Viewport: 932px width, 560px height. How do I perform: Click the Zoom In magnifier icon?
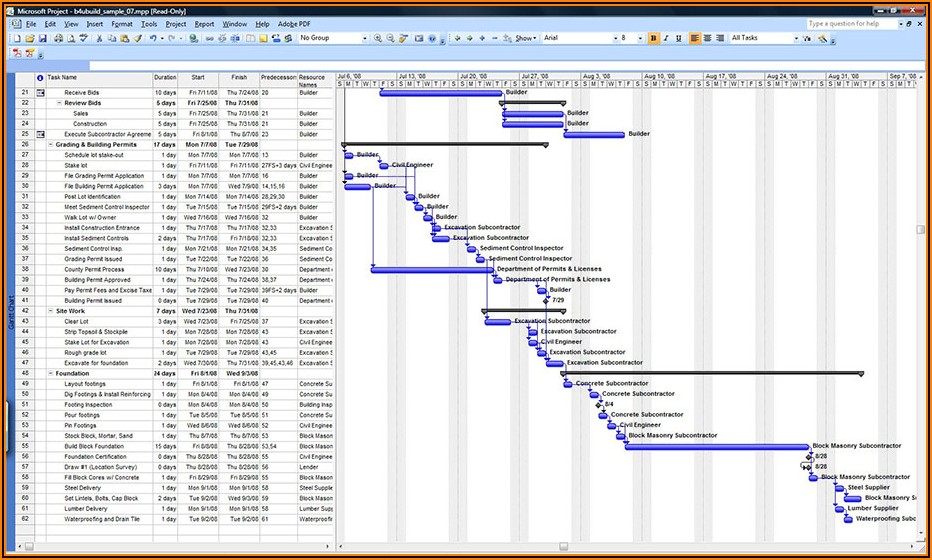coord(378,38)
